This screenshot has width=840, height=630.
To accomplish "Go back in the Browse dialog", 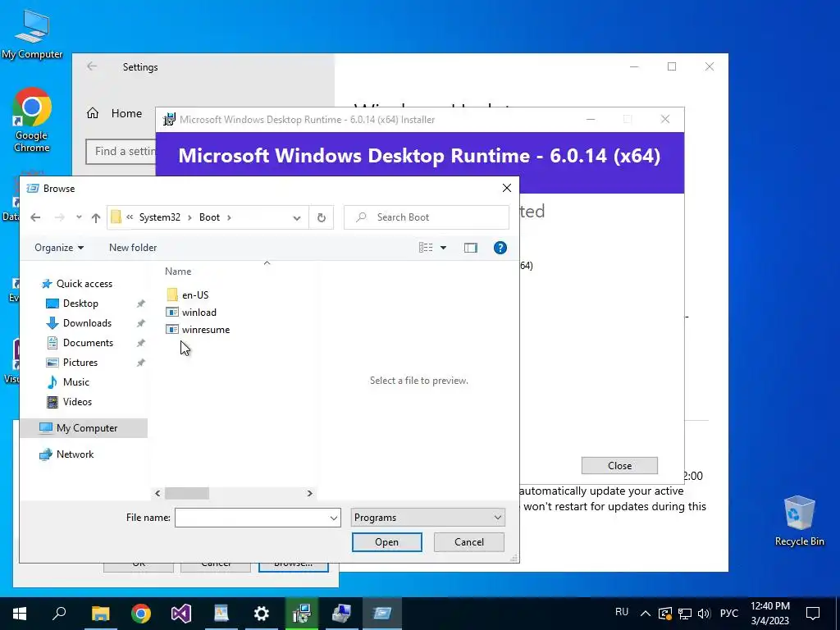I will [x=35, y=217].
